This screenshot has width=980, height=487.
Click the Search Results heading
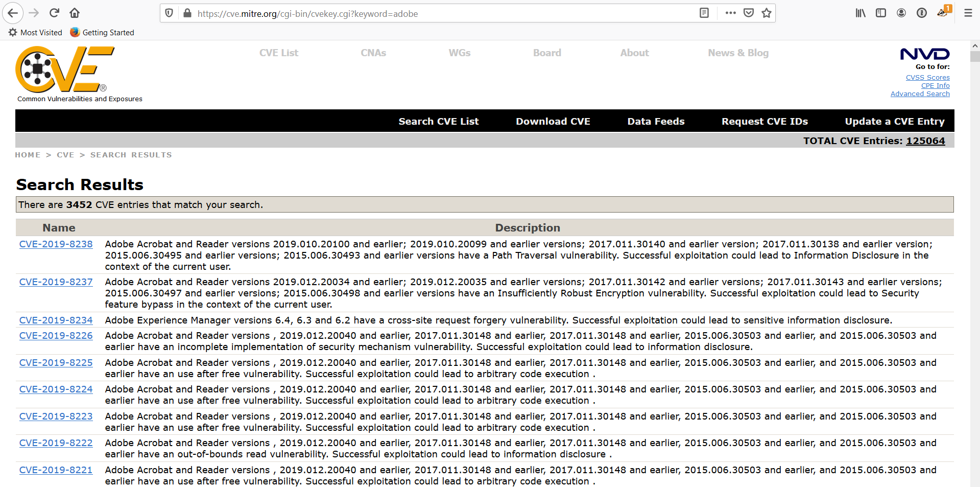tap(80, 184)
